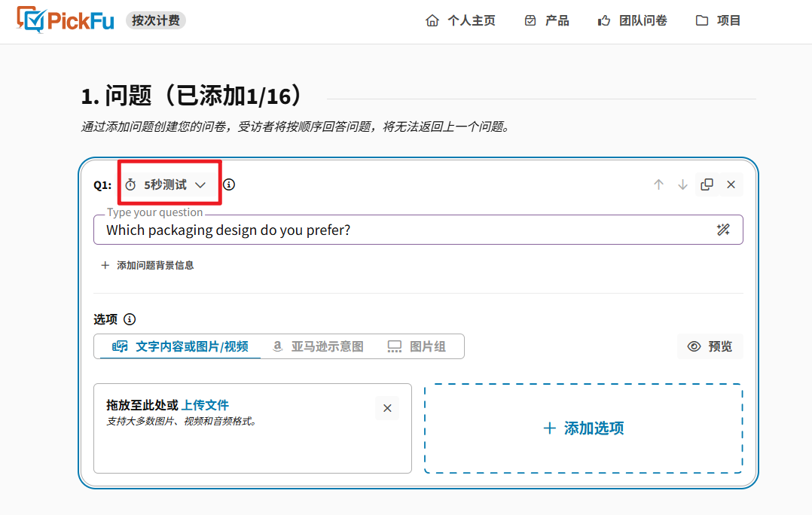Click the home icon beside 个人主页
Viewport: 812px width, 515px height.
tap(432, 20)
